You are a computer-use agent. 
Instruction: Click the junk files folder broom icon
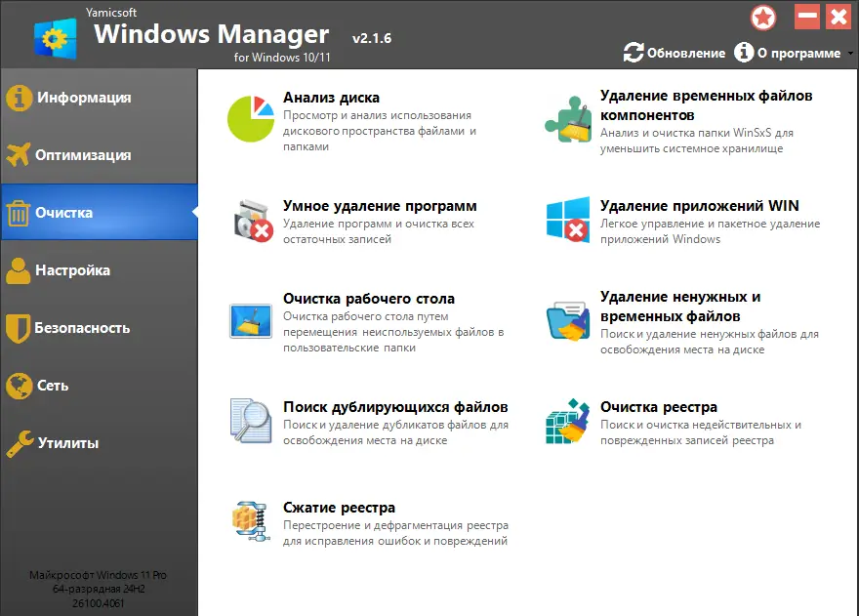click(568, 321)
